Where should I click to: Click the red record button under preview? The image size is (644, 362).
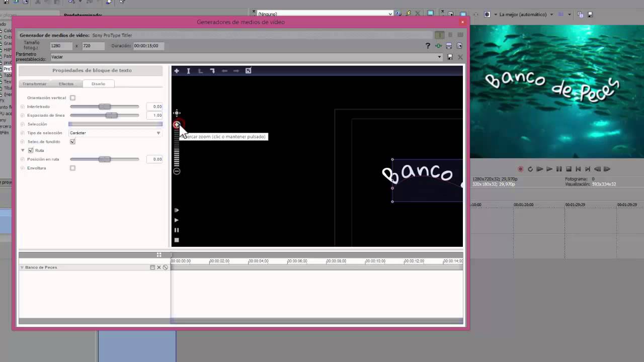coord(521,169)
